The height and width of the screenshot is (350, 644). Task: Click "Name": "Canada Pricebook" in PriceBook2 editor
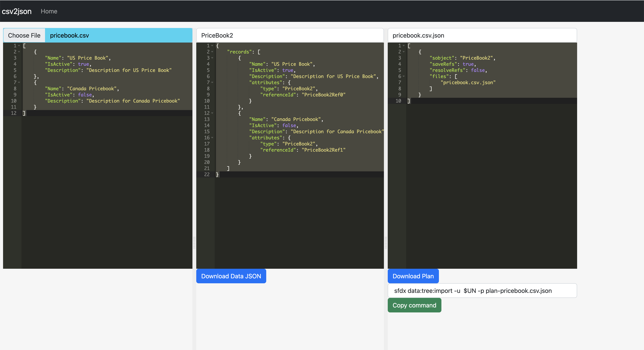(x=286, y=119)
